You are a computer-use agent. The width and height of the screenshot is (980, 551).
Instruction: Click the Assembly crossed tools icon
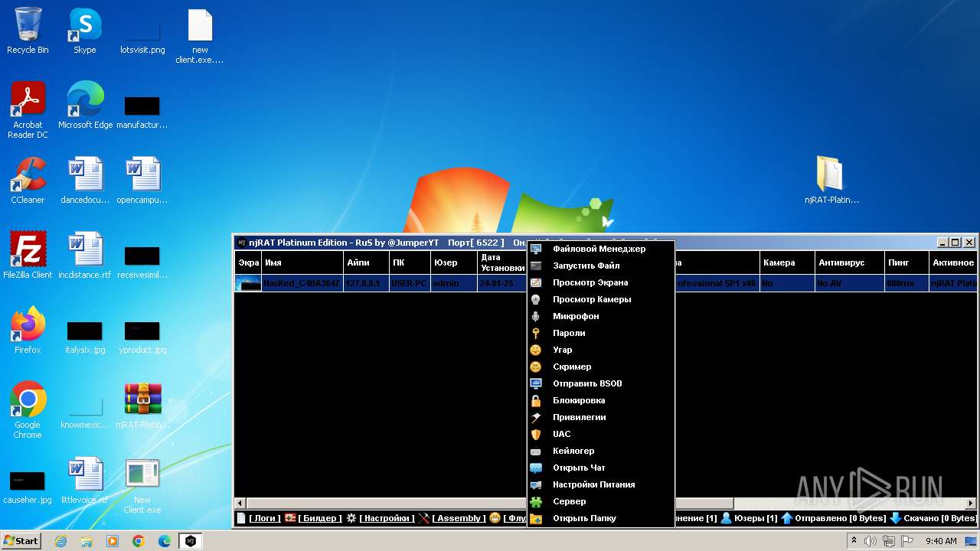(424, 518)
